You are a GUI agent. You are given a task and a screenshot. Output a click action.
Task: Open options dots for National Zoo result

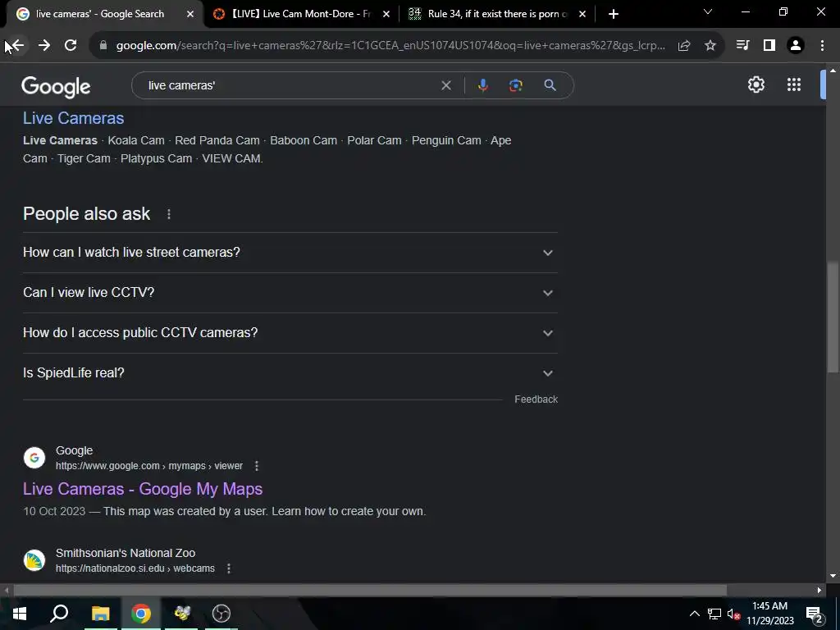coord(229,568)
